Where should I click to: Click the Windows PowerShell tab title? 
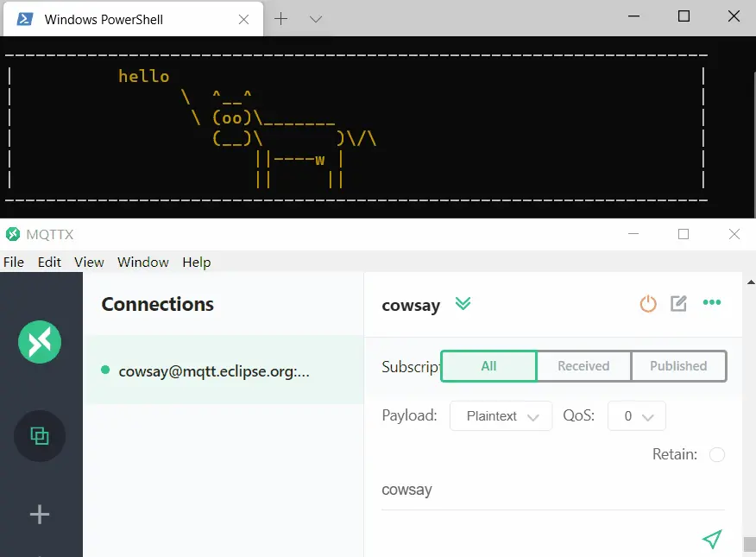pos(104,19)
